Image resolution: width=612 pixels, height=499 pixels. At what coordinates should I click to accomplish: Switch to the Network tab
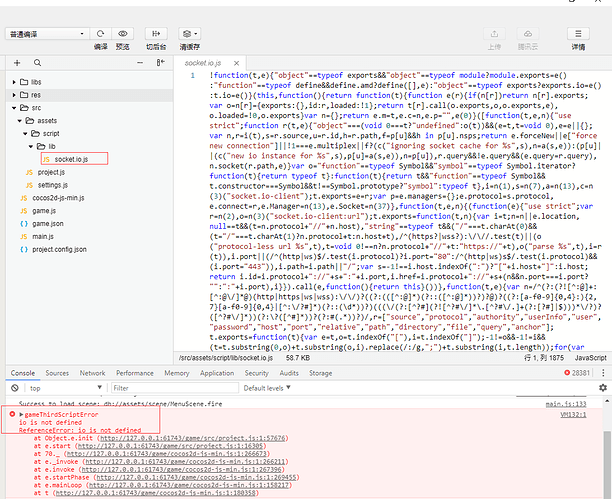(x=93, y=373)
